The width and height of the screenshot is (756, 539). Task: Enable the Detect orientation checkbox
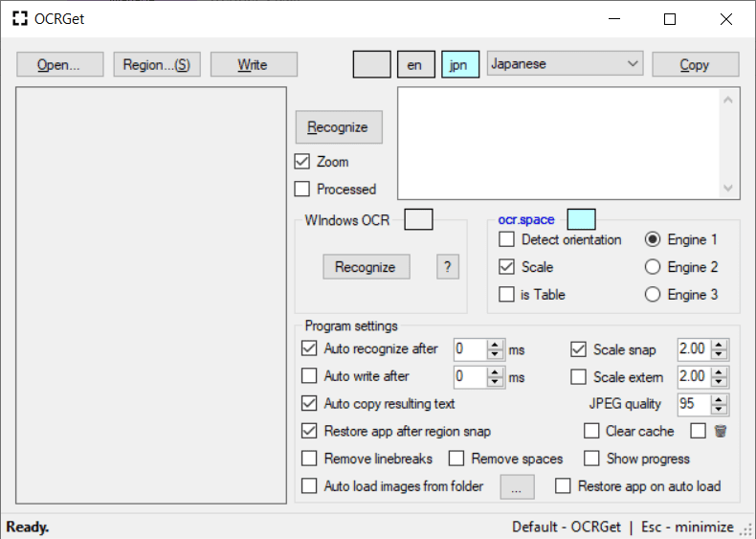[506, 239]
